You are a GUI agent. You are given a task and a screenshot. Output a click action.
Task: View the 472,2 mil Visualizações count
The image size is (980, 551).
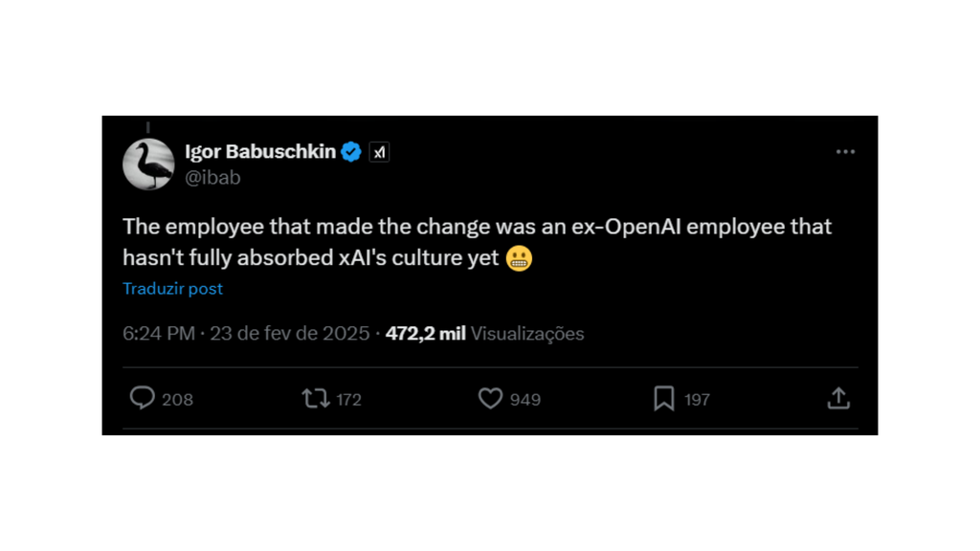tap(485, 334)
